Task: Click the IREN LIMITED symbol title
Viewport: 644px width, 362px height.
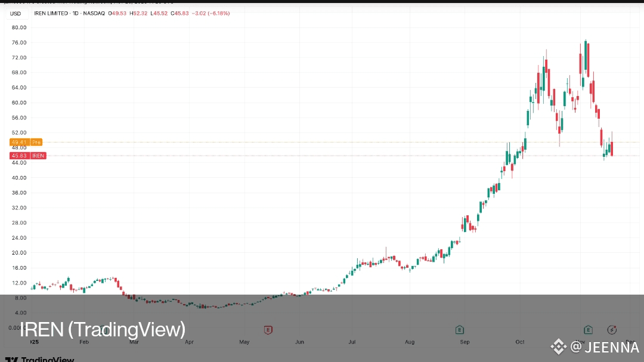Action: tap(51, 13)
